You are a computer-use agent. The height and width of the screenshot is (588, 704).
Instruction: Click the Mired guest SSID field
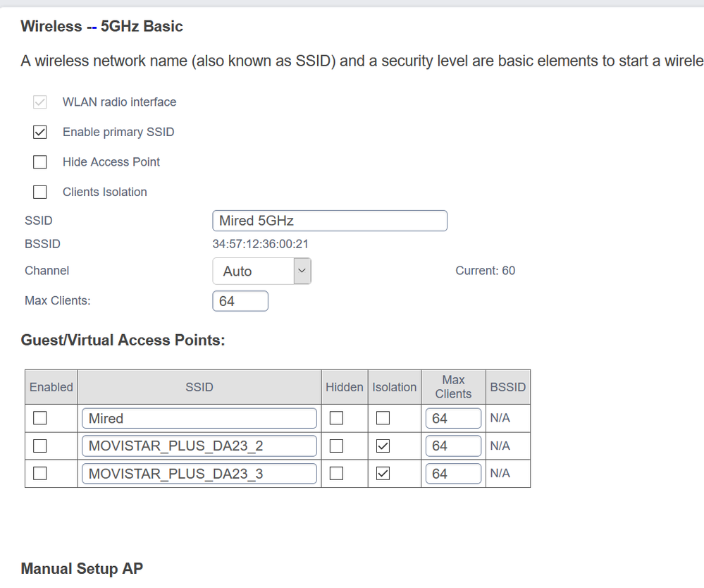click(199, 418)
